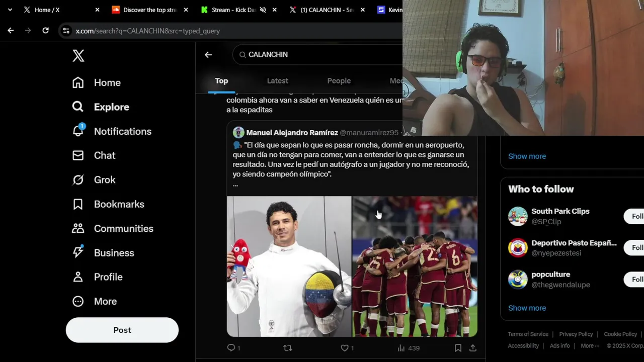Click the Post button
Image resolution: width=644 pixels, height=362 pixels.
[122, 330]
